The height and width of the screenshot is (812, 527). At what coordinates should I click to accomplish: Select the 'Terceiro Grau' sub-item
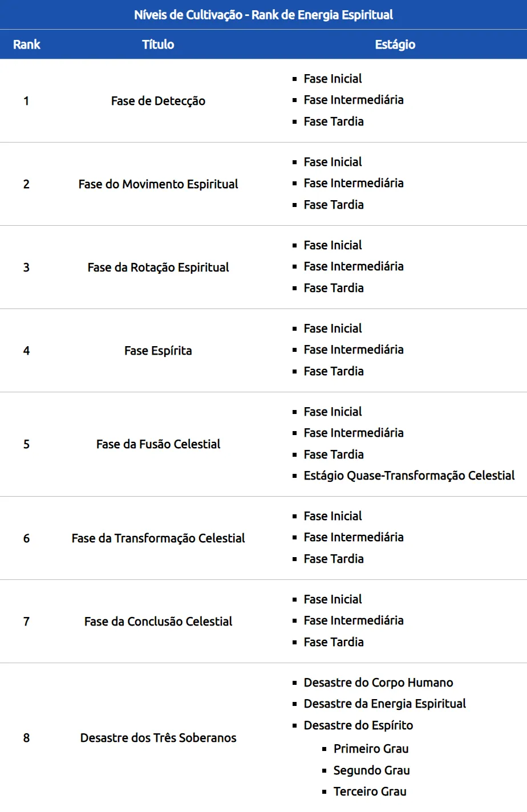370,791
